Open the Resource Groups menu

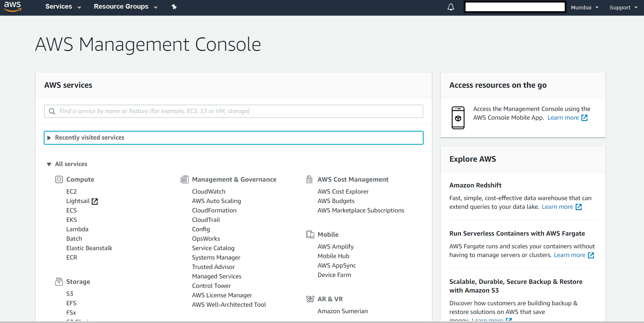[x=126, y=7]
